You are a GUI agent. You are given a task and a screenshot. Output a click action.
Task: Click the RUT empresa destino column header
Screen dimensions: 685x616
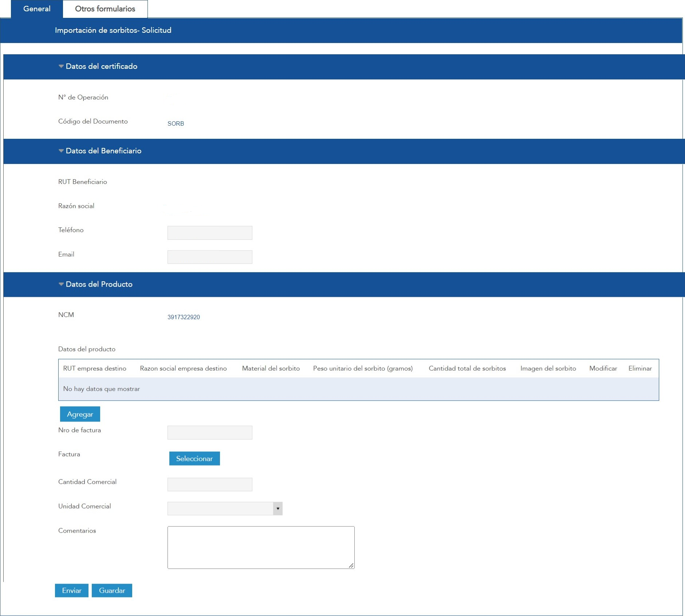point(95,368)
